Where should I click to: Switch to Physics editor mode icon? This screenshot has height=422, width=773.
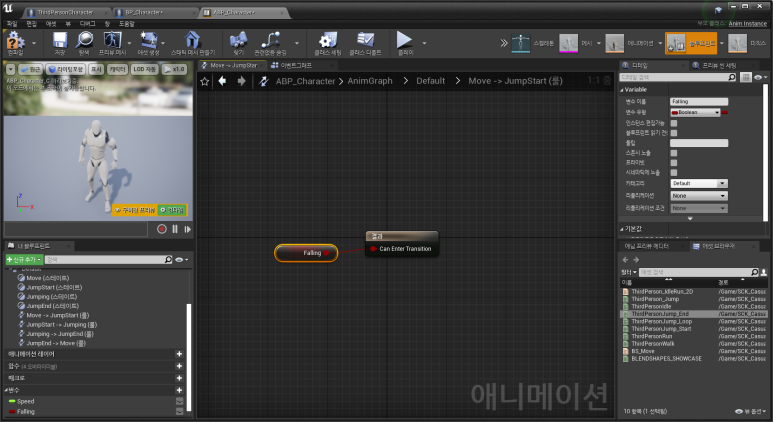[x=738, y=43]
